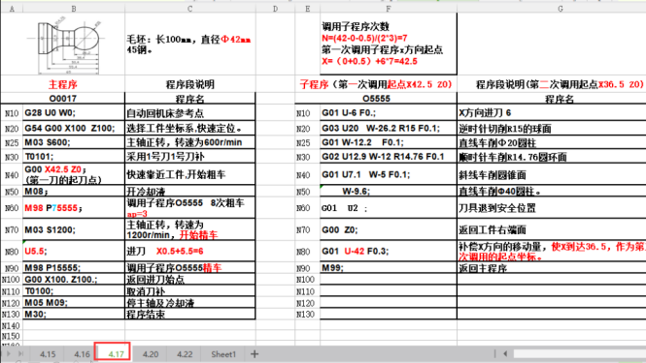
Task: Select column B header
Action: tap(74, 9)
